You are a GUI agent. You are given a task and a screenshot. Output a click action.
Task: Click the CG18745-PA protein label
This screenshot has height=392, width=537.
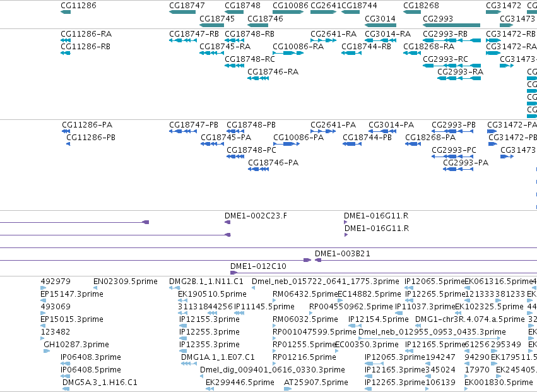pyautogui.click(x=226, y=138)
